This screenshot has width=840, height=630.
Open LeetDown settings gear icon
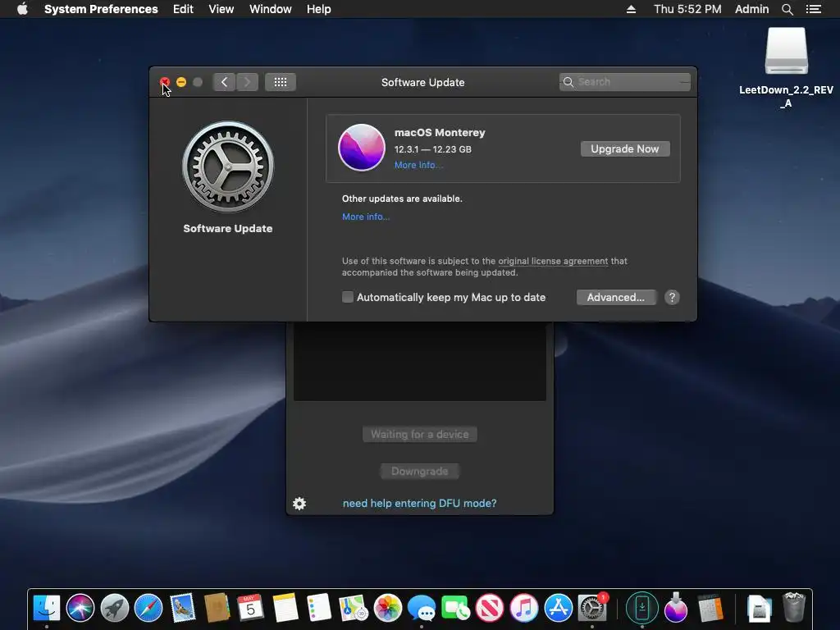[299, 503]
